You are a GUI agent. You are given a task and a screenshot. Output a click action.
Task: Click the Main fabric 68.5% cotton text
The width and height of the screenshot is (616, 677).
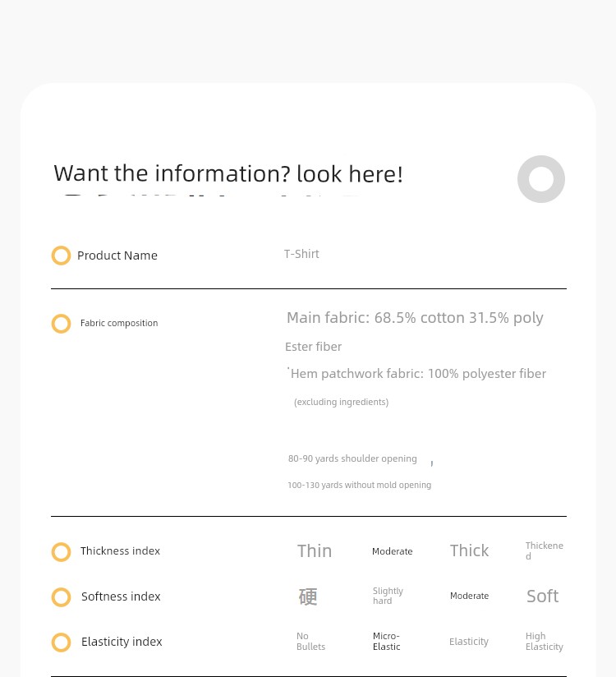coord(415,318)
